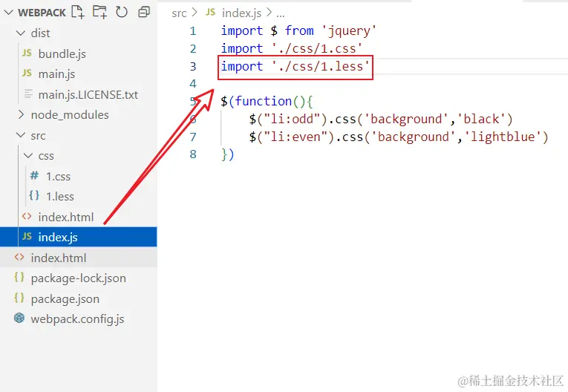Click the webpack cube icon beside webpack.config.js
Image resolution: width=568 pixels, height=392 pixels.
pyautogui.click(x=19, y=318)
